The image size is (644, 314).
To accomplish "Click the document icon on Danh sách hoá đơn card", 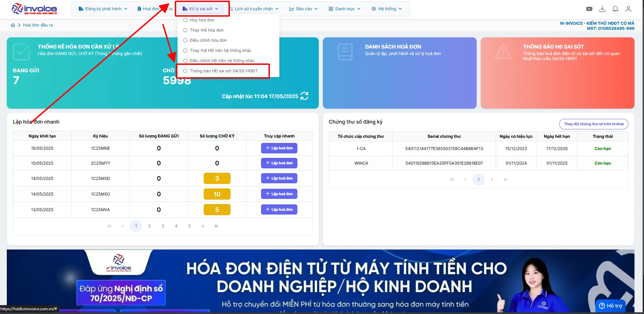I will tap(345, 52).
